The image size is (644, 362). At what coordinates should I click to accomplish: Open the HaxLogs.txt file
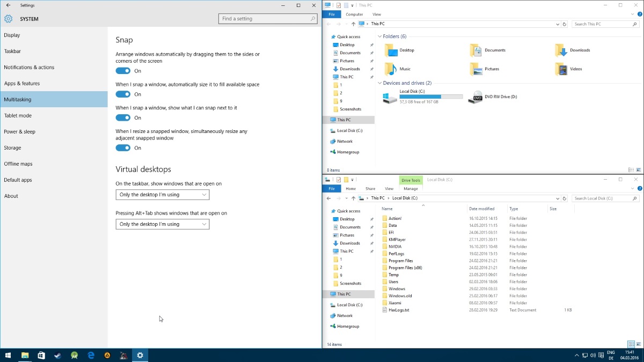tap(399, 310)
